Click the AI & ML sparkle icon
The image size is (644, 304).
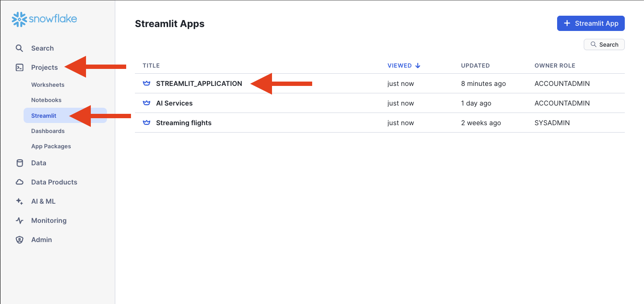pyautogui.click(x=19, y=202)
